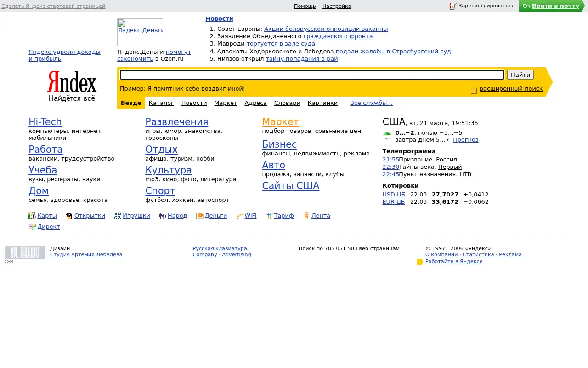Open the Hi-Tech category
This screenshot has height=368, width=588.
(x=45, y=122)
